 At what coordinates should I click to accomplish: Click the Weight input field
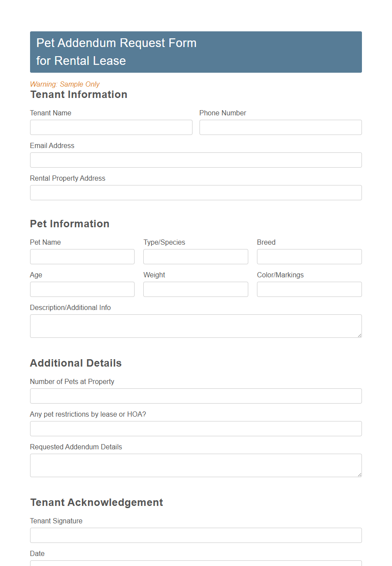(195, 289)
